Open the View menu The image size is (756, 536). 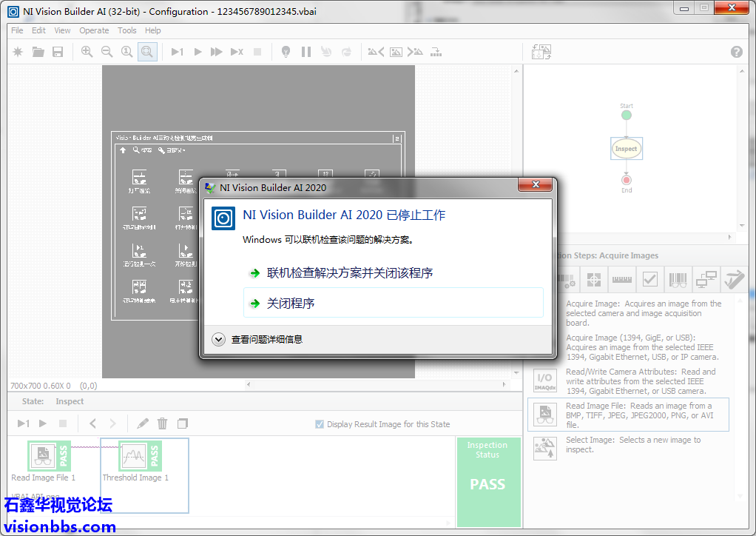point(62,30)
